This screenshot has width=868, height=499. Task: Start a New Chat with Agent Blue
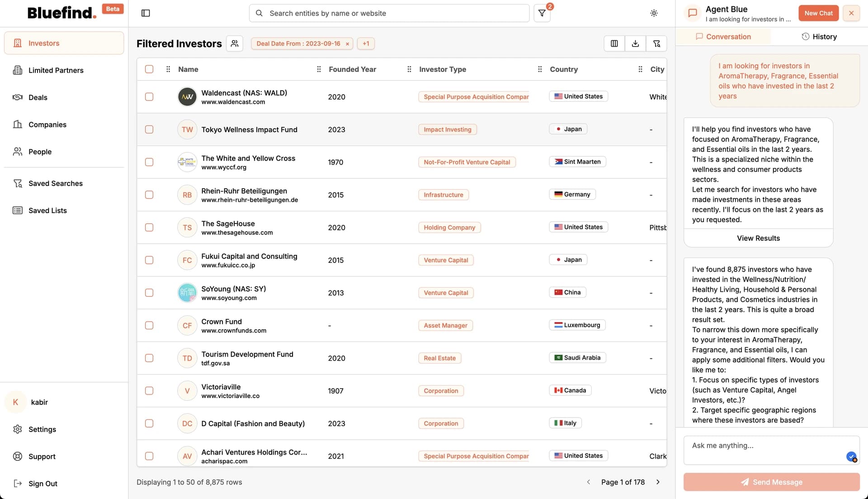pyautogui.click(x=818, y=13)
